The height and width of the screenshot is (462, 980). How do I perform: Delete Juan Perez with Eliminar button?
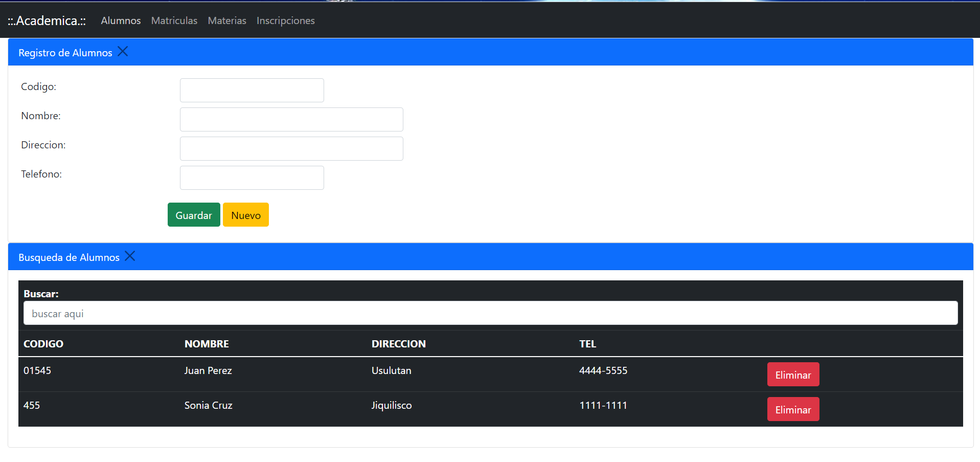coord(792,375)
